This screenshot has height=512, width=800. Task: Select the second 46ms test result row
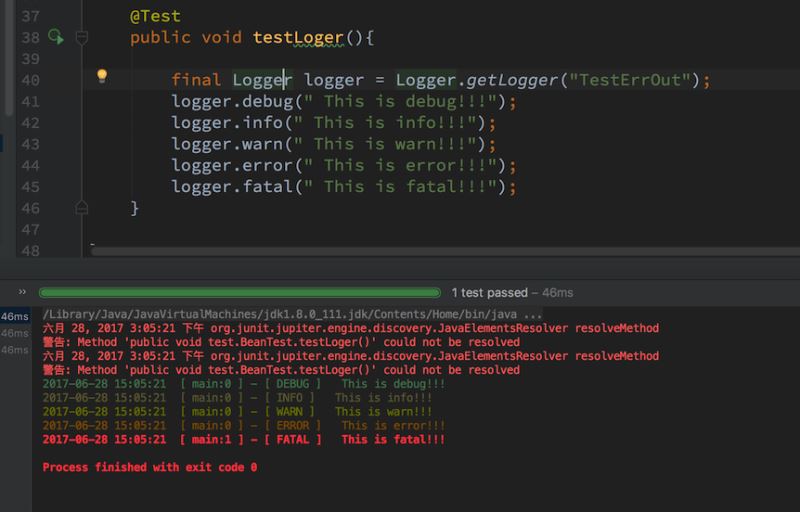(14, 333)
